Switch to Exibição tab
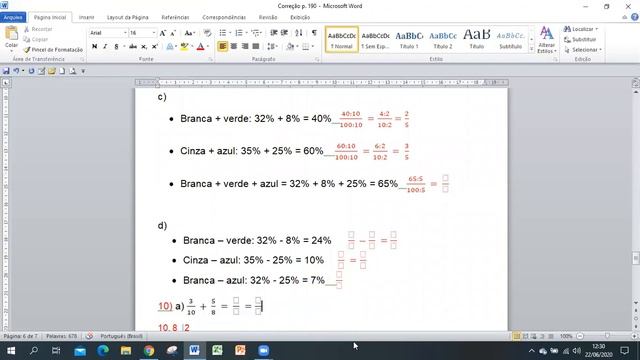This screenshot has height=360, width=640. tap(300, 18)
